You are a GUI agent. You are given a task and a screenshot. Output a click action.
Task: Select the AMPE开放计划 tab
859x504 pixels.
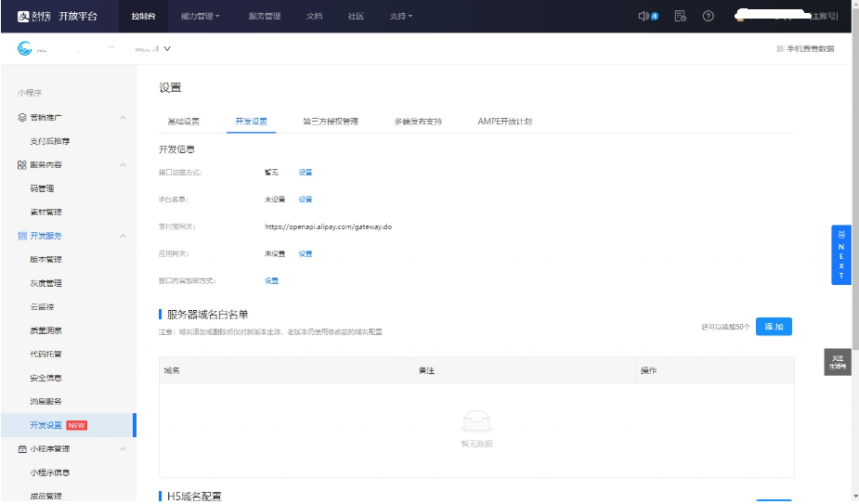point(504,122)
